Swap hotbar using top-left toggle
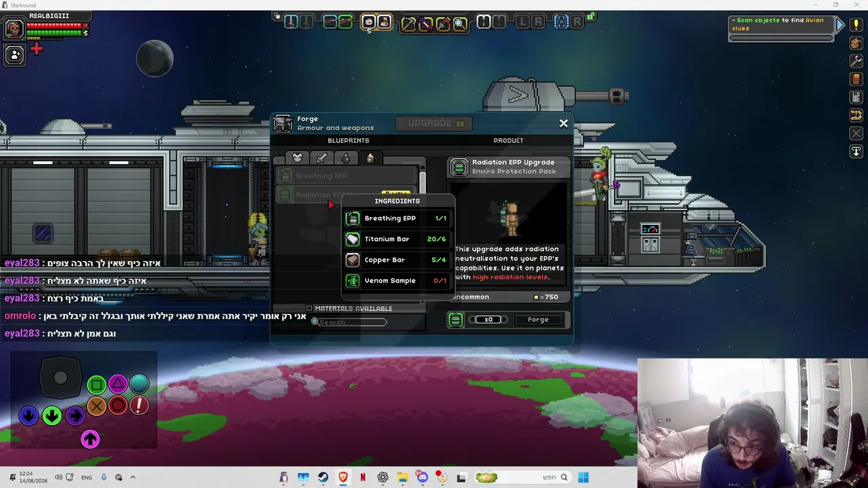 tap(277, 16)
